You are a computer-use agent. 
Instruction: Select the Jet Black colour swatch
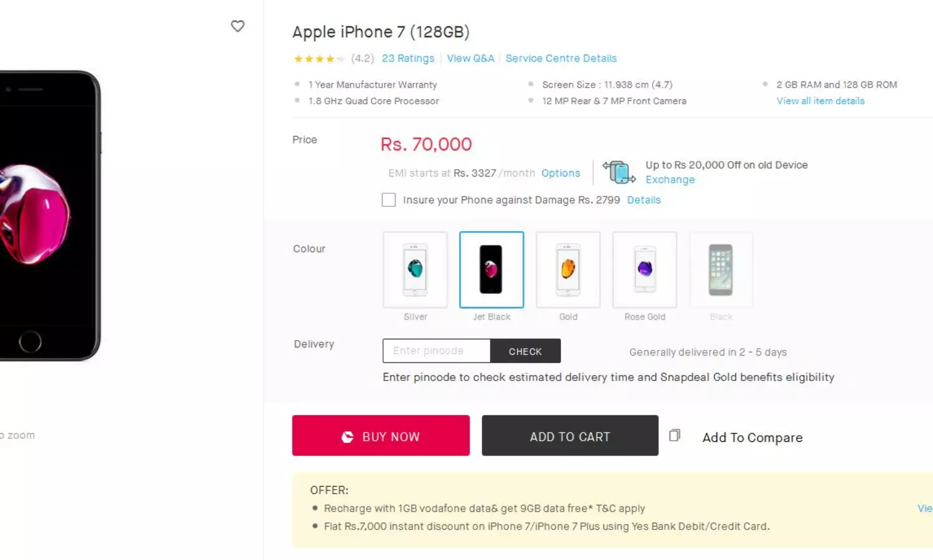(x=491, y=270)
